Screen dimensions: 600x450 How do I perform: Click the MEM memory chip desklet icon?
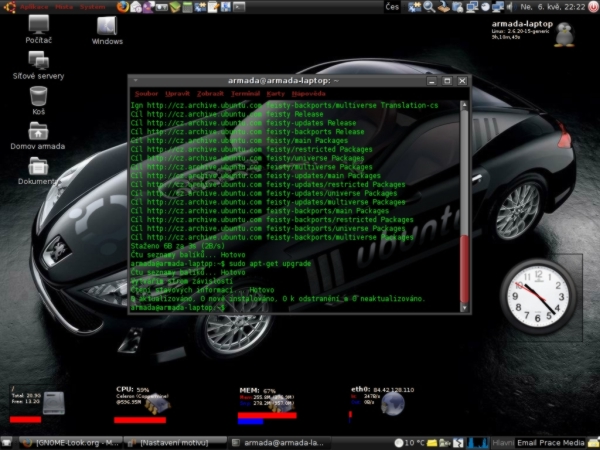coord(281,404)
